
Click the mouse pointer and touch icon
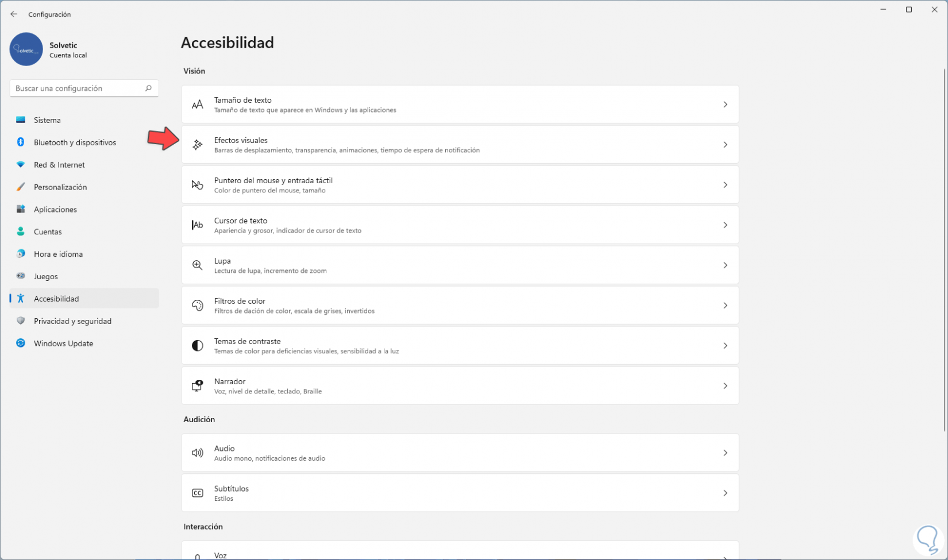197,185
